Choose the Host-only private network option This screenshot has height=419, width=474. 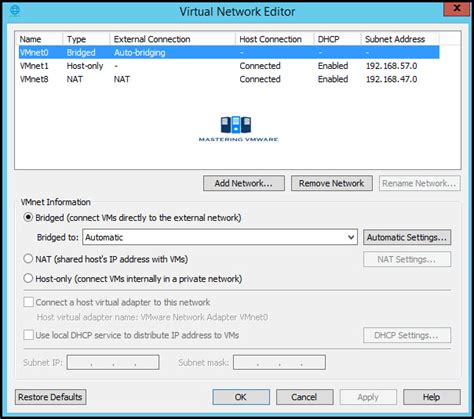click(x=28, y=278)
